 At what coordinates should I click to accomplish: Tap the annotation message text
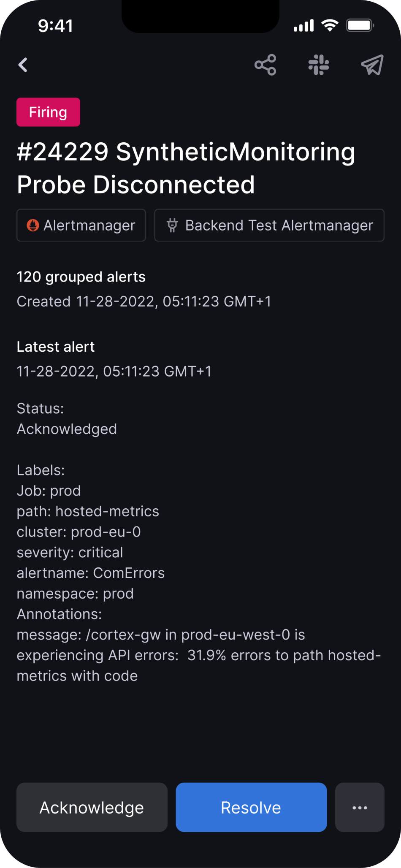point(198,655)
